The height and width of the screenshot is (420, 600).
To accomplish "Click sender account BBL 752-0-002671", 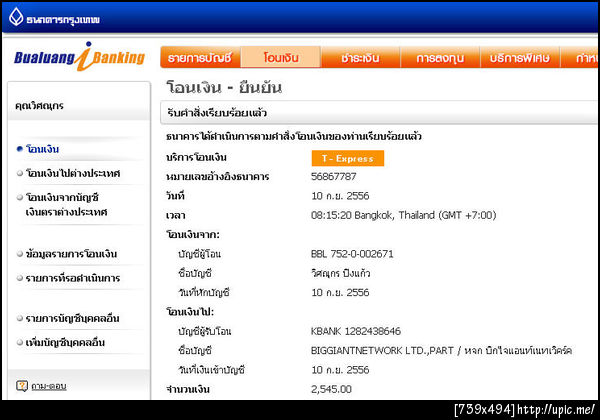I will (352, 254).
